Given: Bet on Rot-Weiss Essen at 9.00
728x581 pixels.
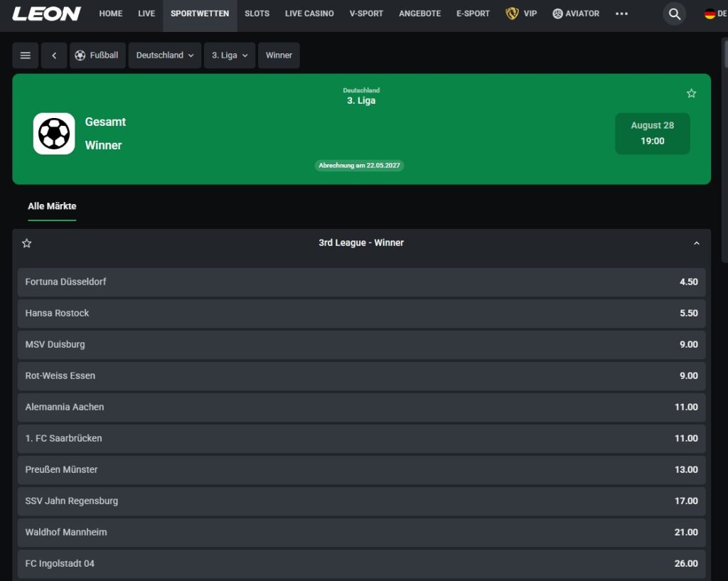Looking at the screenshot, I should point(362,375).
